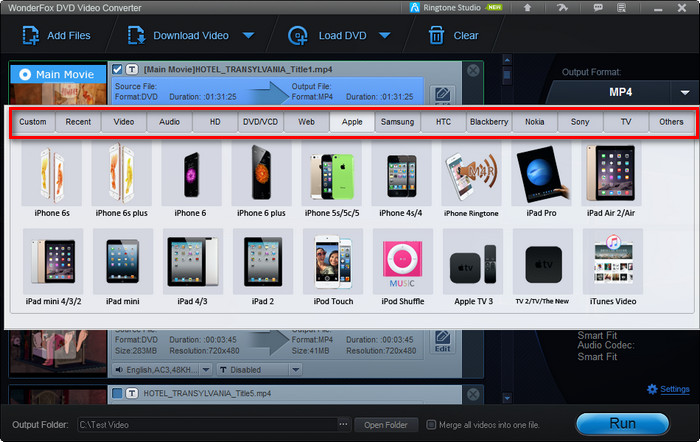Open the Audio format tab
Image resolution: width=700 pixels, height=442 pixels.
click(x=170, y=122)
